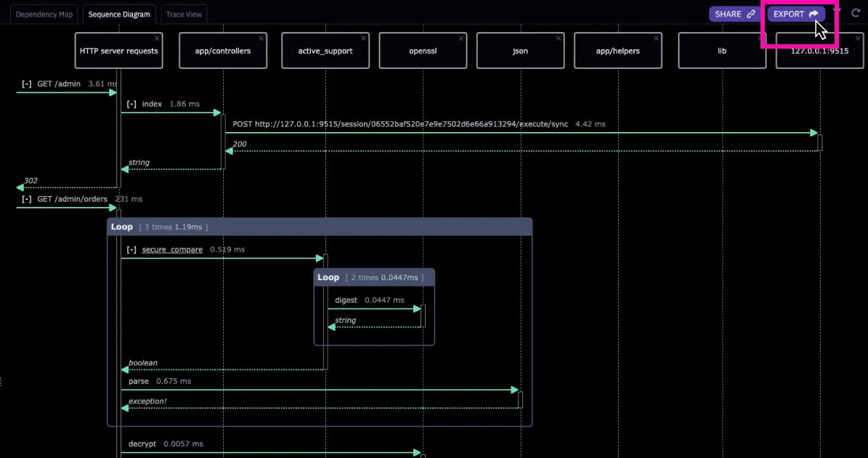Click the 'digest' call label
The height and width of the screenshot is (458, 868).
(346, 300)
